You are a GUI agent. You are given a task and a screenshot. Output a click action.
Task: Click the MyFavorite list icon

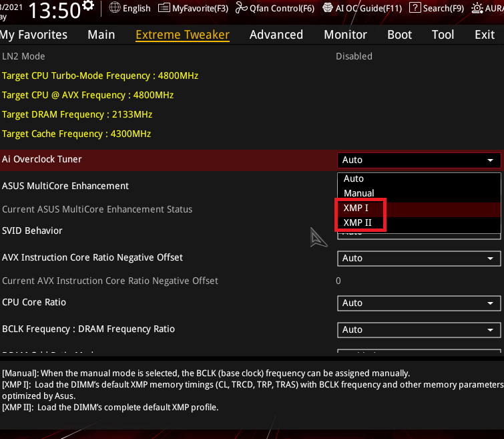[x=164, y=7]
